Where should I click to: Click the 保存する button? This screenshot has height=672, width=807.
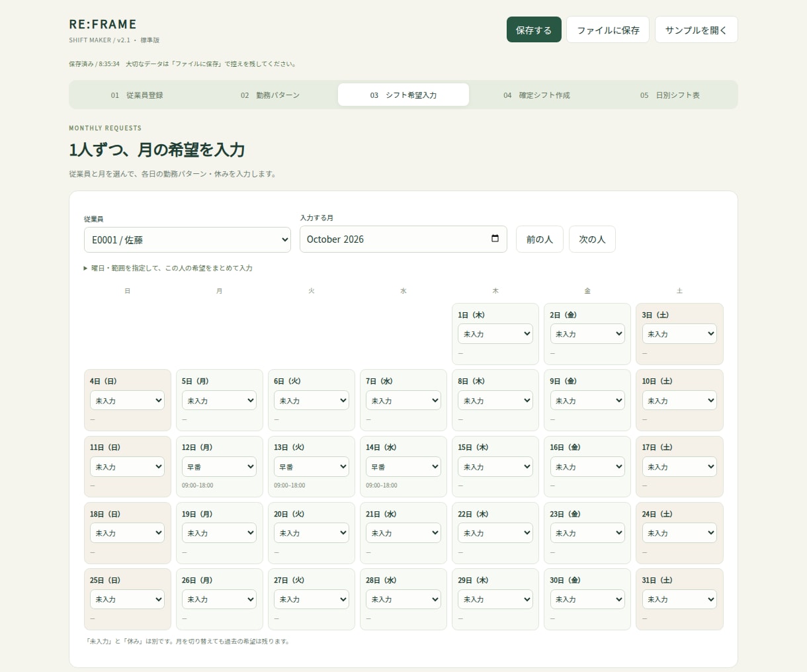534,30
